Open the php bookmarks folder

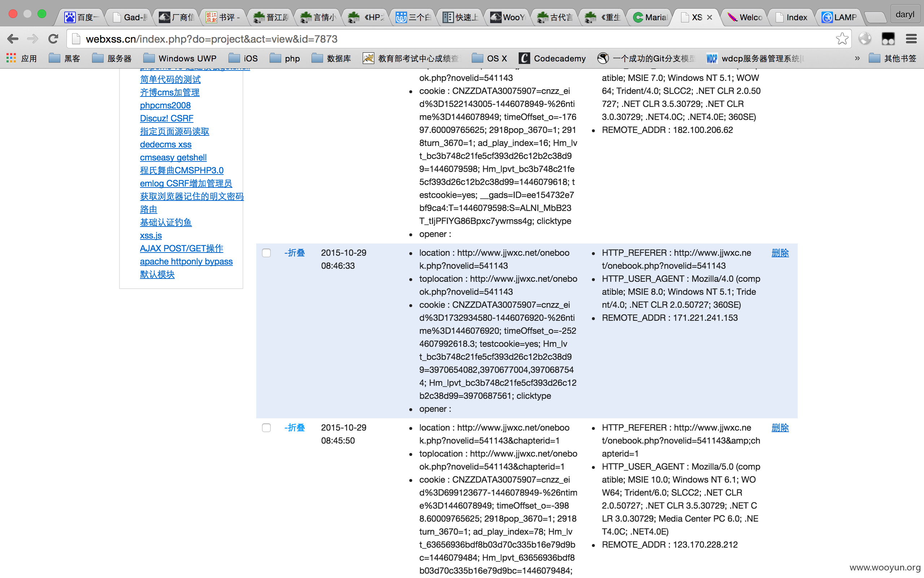(x=285, y=59)
